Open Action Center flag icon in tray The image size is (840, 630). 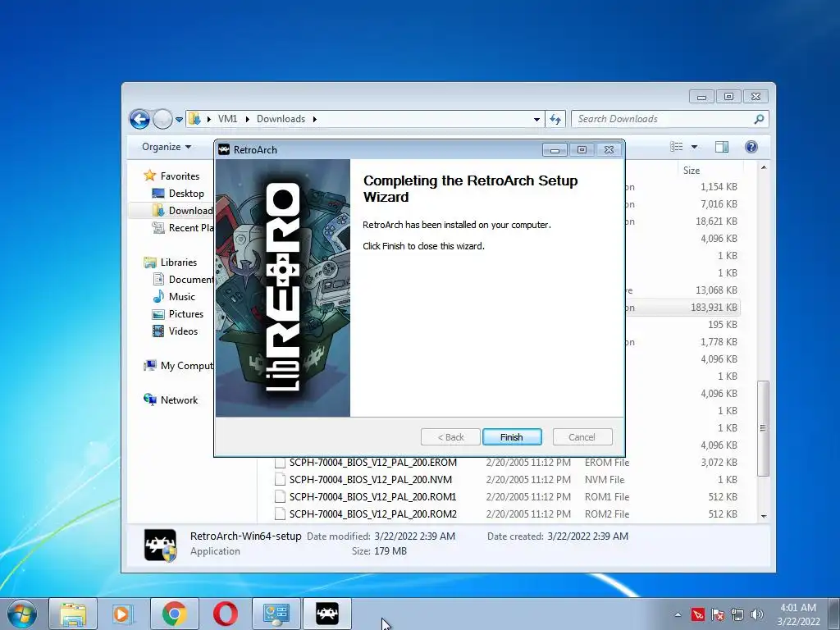[x=717, y=614]
